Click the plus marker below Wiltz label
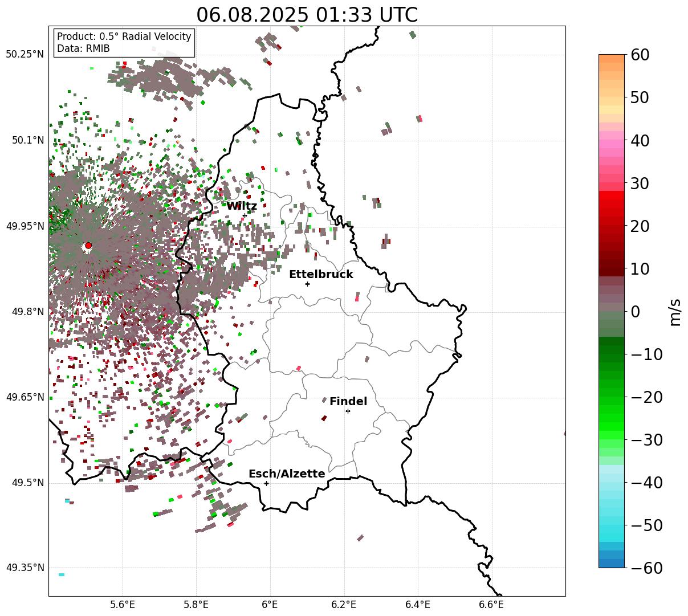688x616 pixels. [245, 215]
